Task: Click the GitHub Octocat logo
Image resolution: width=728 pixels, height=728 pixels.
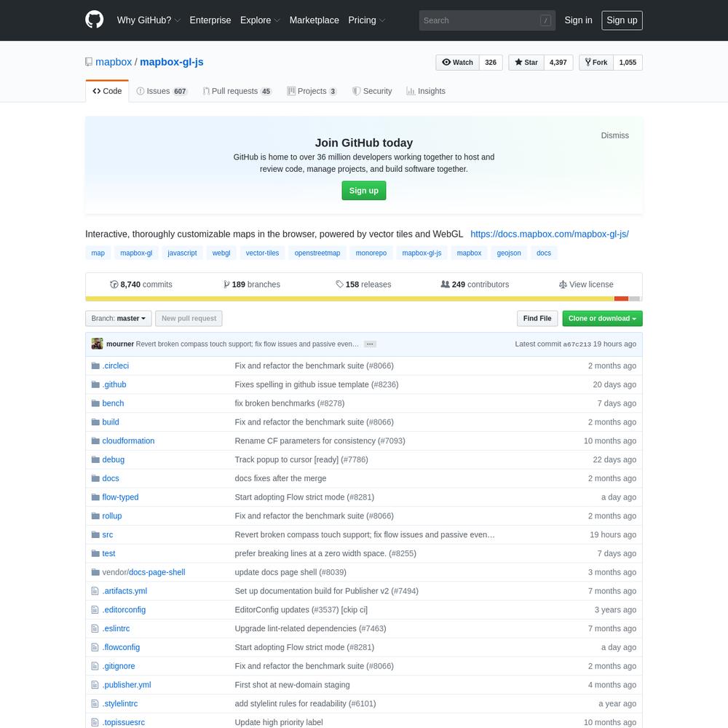Action: click(x=94, y=20)
